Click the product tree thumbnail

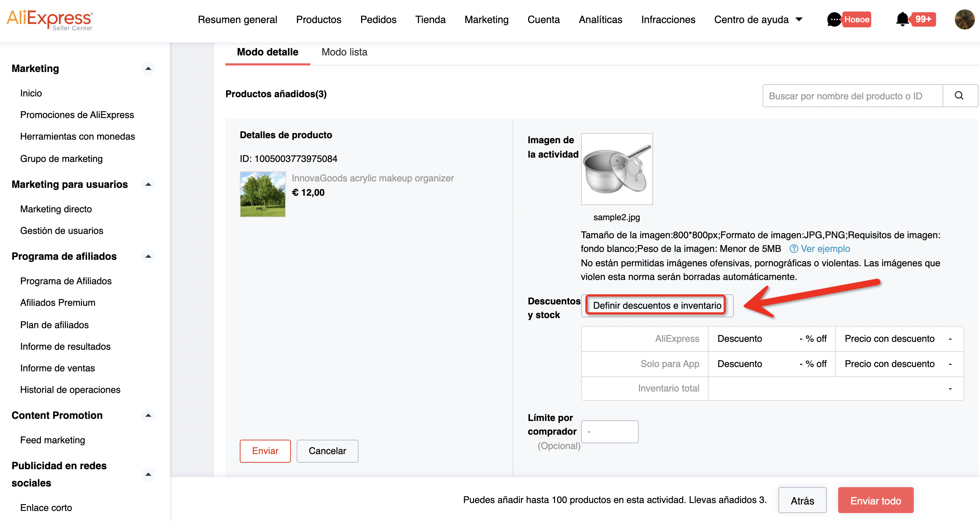coord(262,194)
